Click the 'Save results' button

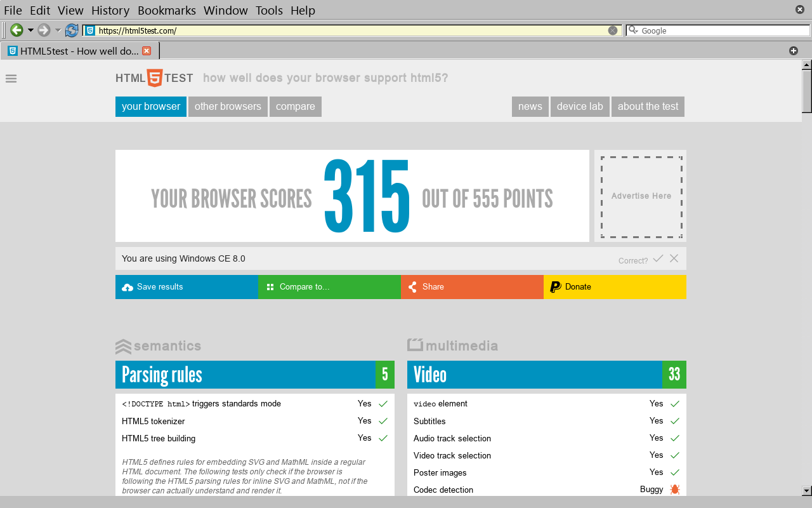click(187, 287)
